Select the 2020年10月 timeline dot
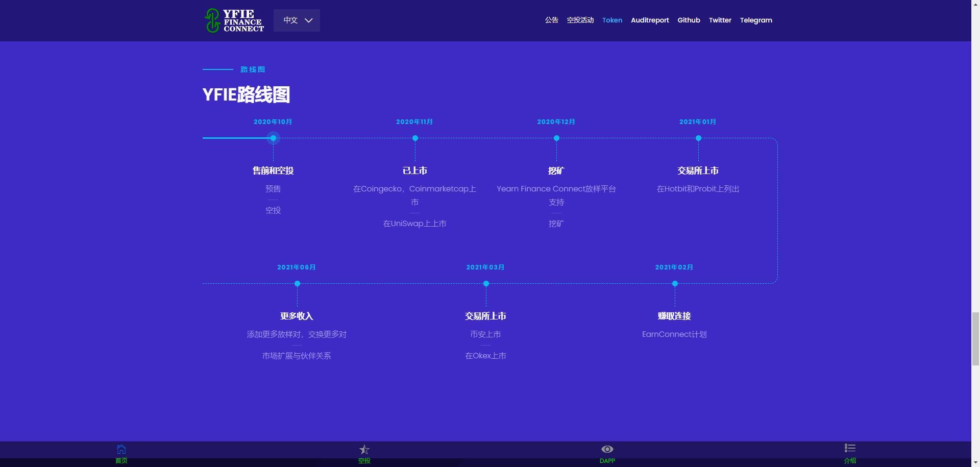 (x=273, y=138)
